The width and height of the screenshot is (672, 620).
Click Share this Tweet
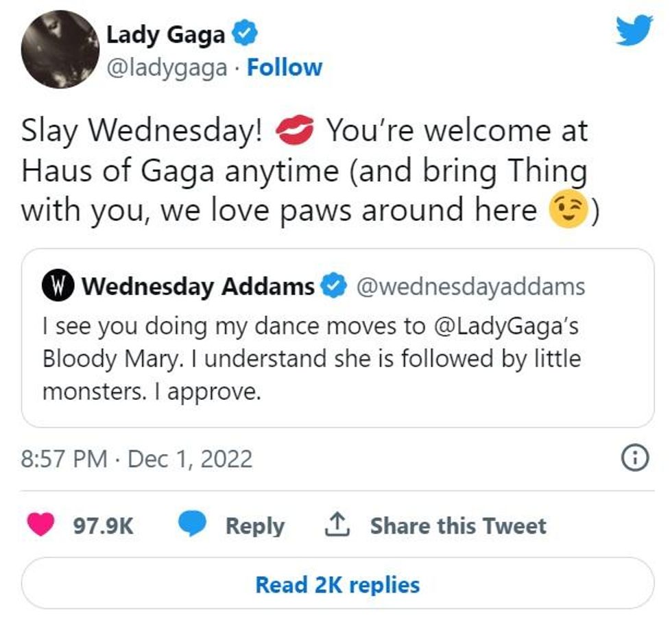[x=458, y=526]
